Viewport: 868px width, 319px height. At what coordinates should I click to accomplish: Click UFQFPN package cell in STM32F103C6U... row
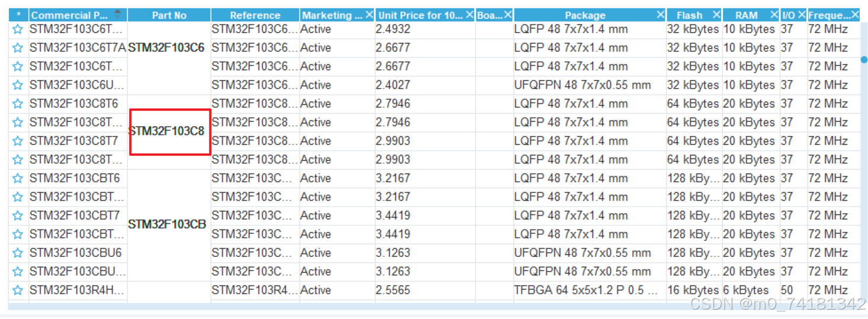tap(590, 85)
